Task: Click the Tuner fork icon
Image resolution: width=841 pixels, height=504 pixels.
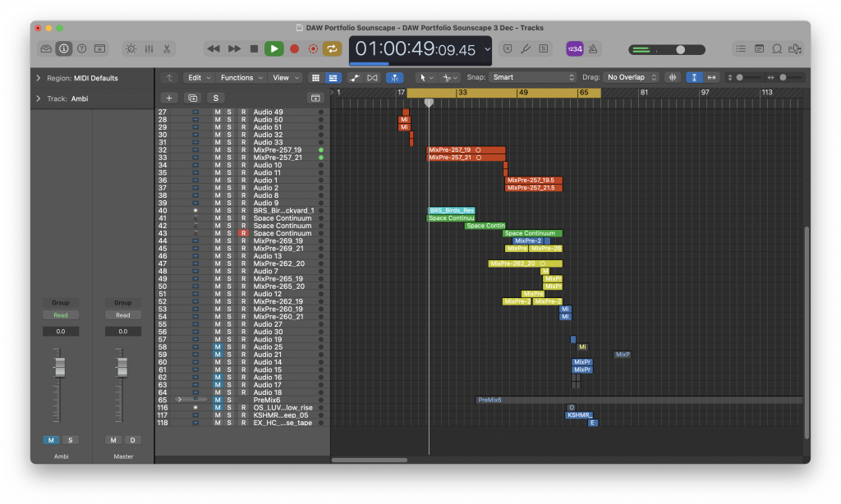Action: 526,48
